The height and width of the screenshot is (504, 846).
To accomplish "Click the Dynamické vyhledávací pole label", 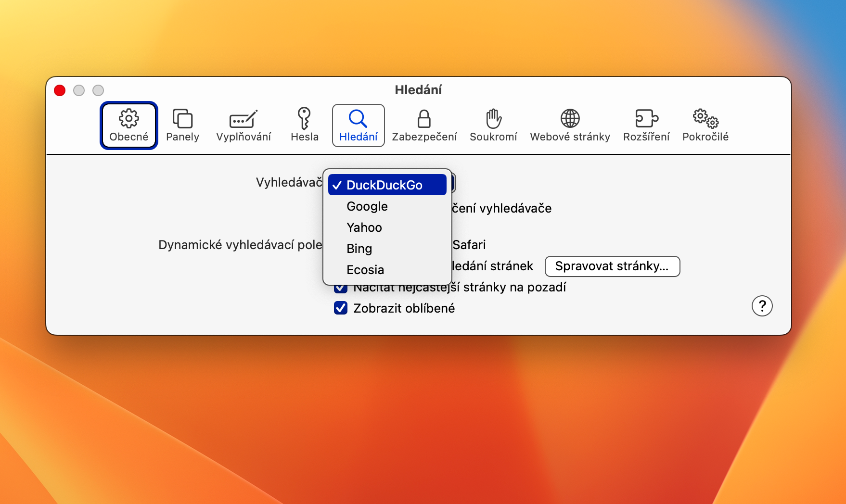I will pos(240,245).
